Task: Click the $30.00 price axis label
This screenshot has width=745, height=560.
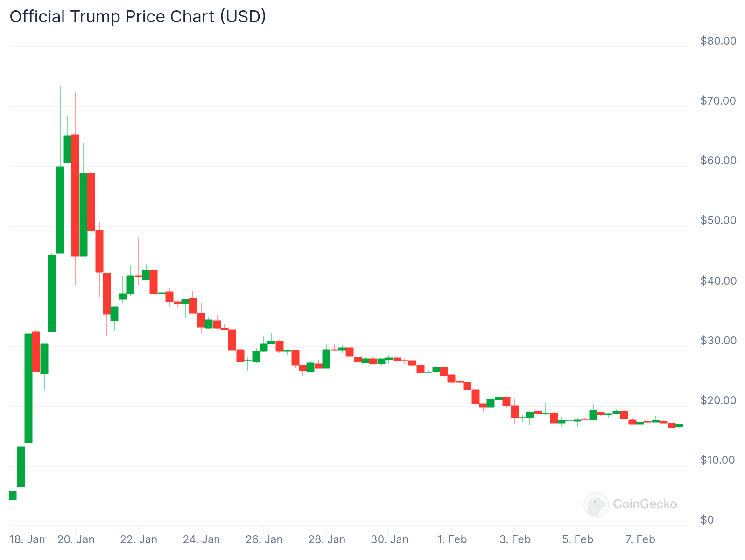Action: click(718, 341)
